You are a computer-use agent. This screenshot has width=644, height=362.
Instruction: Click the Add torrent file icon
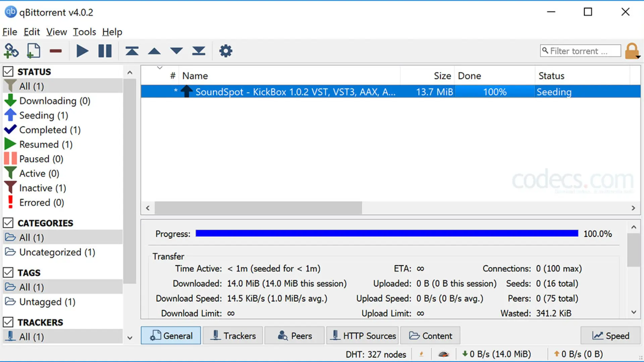click(33, 51)
